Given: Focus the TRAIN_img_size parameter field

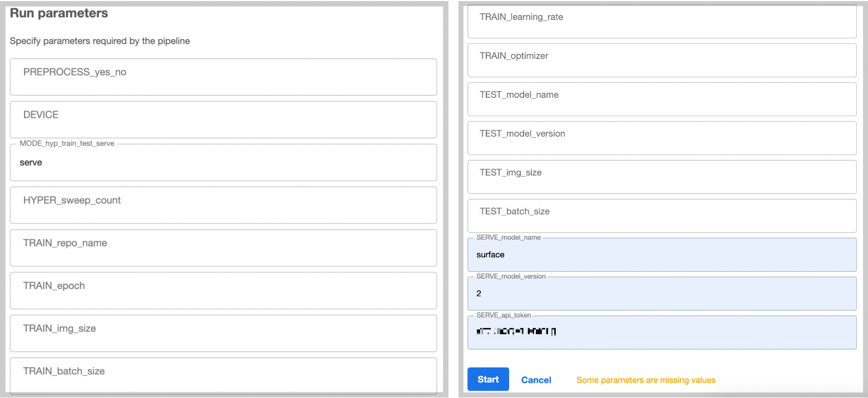Looking at the screenshot, I should tap(223, 334).
